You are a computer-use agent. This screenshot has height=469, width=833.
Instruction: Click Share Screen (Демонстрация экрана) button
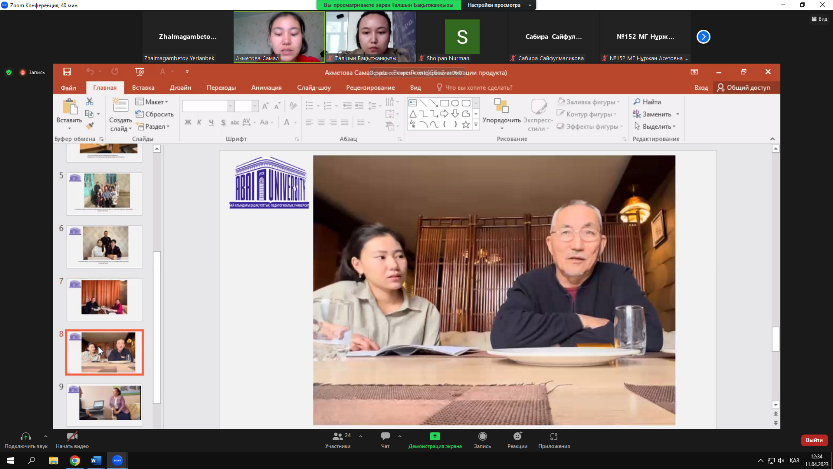pyautogui.click(x=434, y=438)
